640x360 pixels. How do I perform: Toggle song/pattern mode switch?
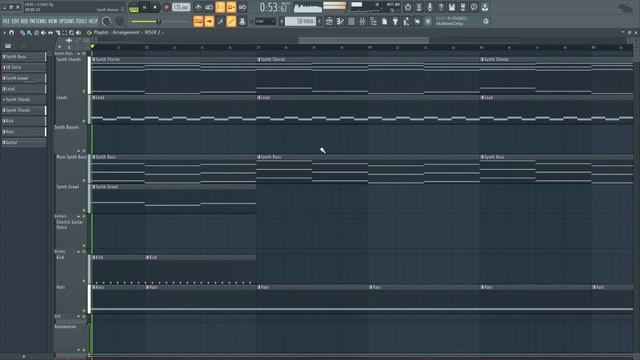(133, 7)
